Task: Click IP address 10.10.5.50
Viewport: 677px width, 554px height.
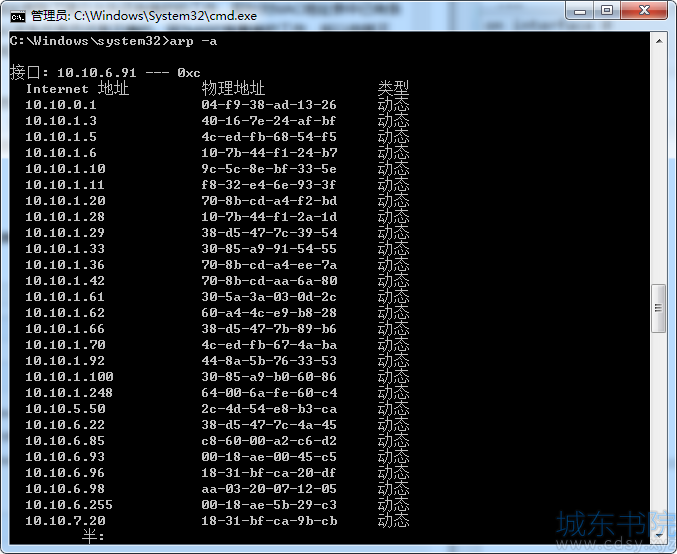Action: pyautogui.click(x=65, y=408)
